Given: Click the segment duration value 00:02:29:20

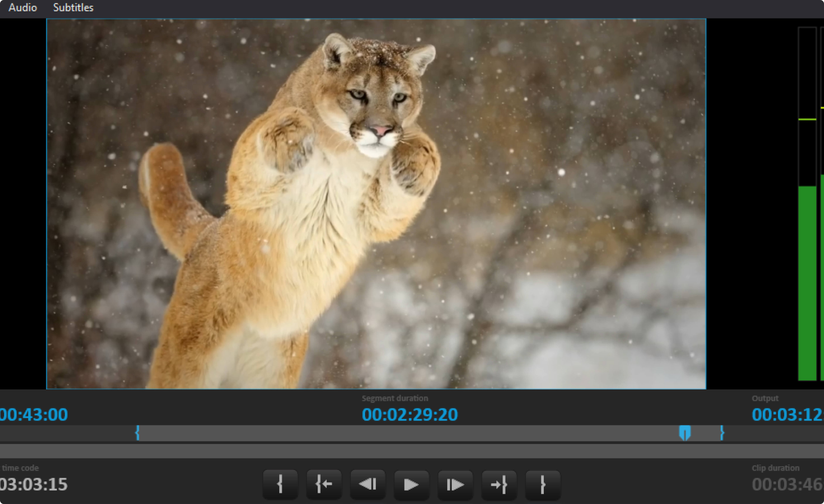Looking at the screenshot, I should [410, 415].
